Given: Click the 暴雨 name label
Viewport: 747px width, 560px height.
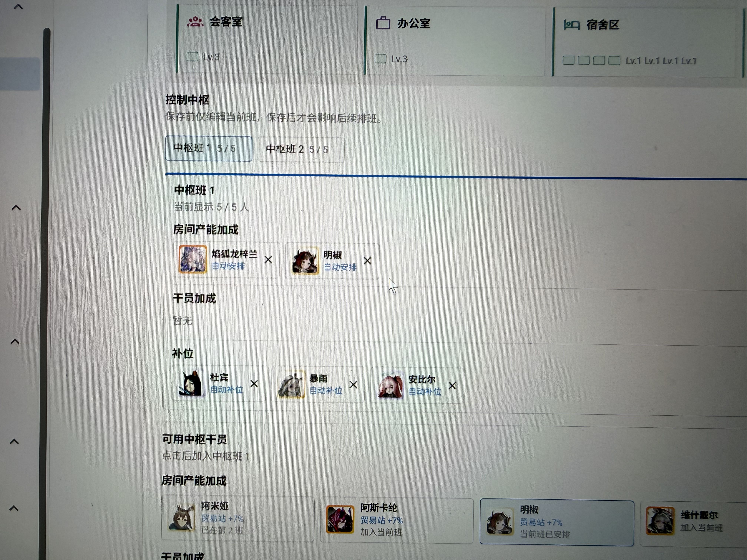Looking at the screenshot, I should point(318,379).
